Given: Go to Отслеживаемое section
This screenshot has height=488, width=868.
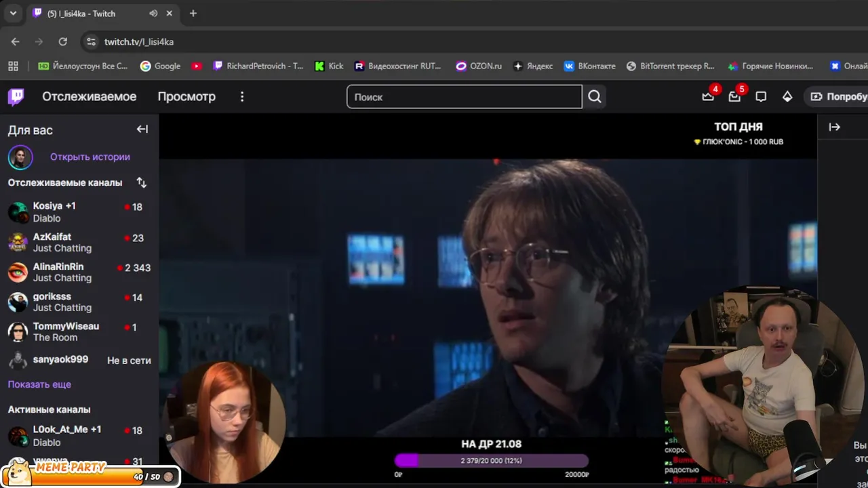Looking at the screenshot, I should click(90, 97).
